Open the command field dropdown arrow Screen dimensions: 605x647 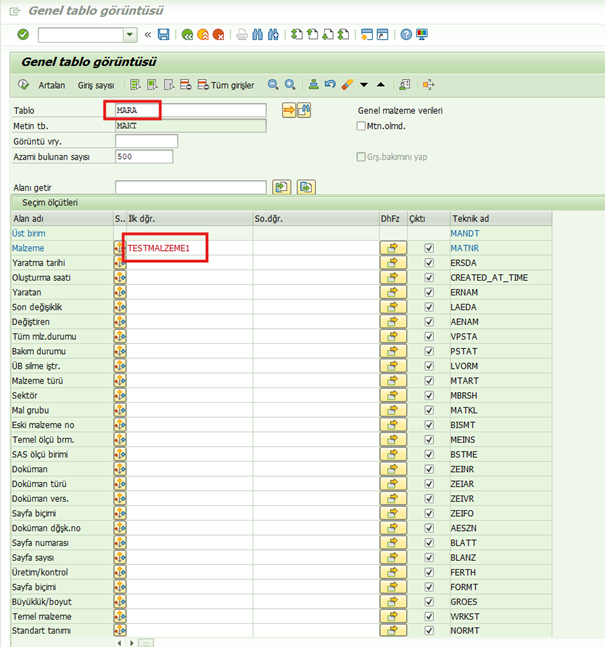click(131, 34)
